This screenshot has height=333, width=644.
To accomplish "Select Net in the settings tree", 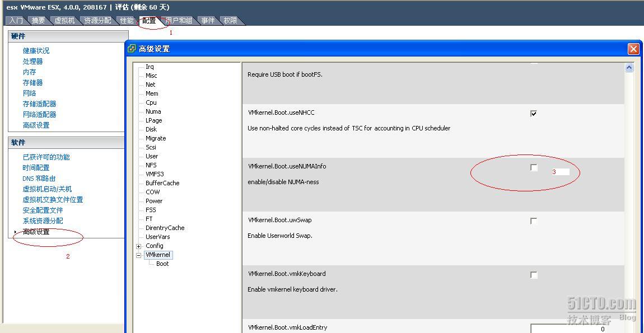I will (150, 85).
